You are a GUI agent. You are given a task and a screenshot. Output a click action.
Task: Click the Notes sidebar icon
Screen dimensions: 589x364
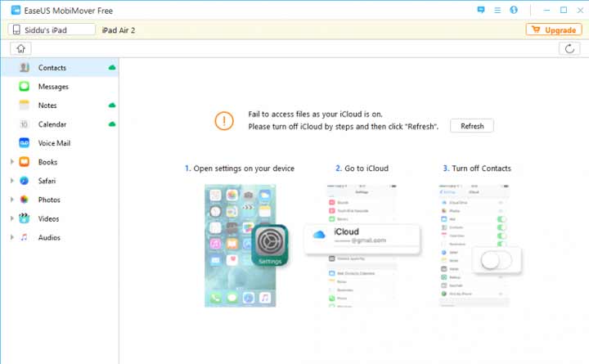point(24,106)
